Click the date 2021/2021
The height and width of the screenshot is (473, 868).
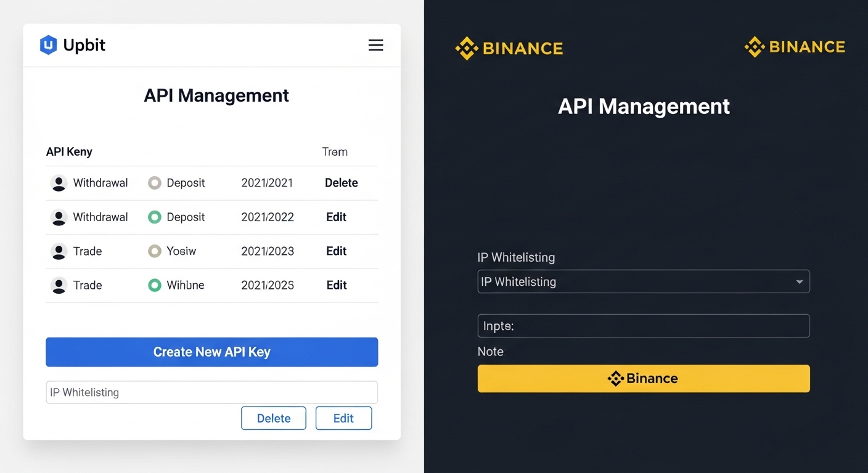pos(268,183)
